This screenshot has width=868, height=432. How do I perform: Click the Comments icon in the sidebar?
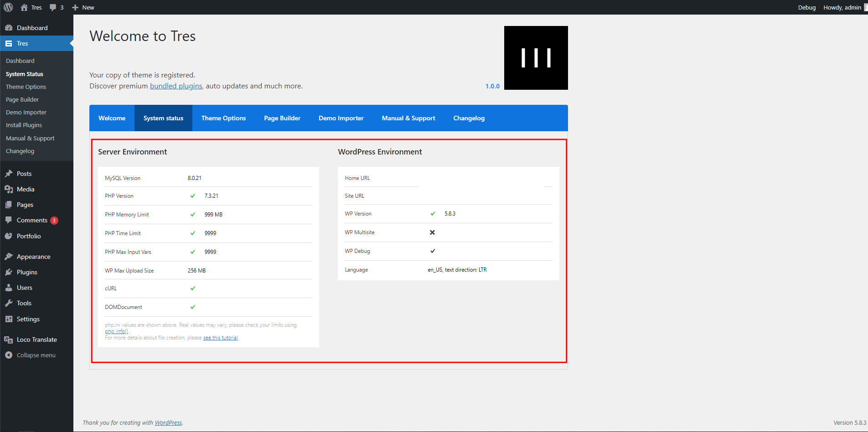[9, 220]
